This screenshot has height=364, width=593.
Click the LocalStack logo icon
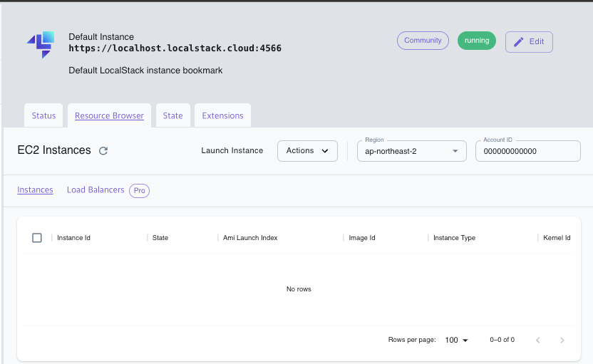(41, 45)
